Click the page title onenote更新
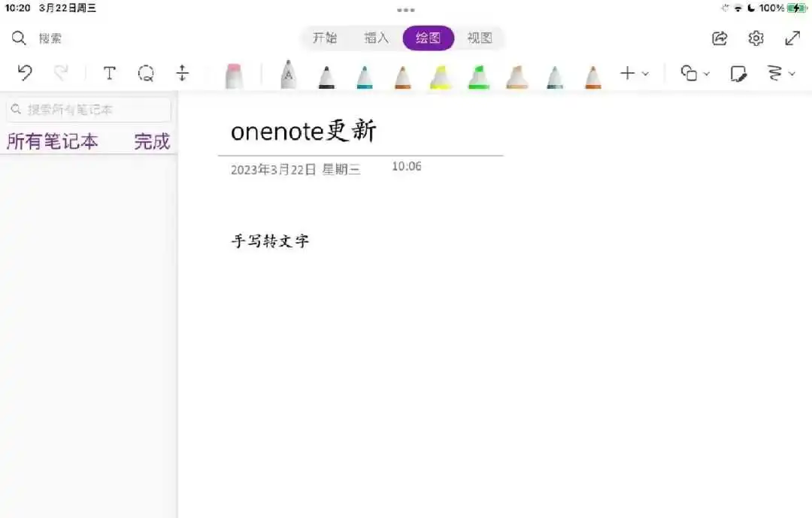Viewport: 812px width, 518px height. (304, 131)
